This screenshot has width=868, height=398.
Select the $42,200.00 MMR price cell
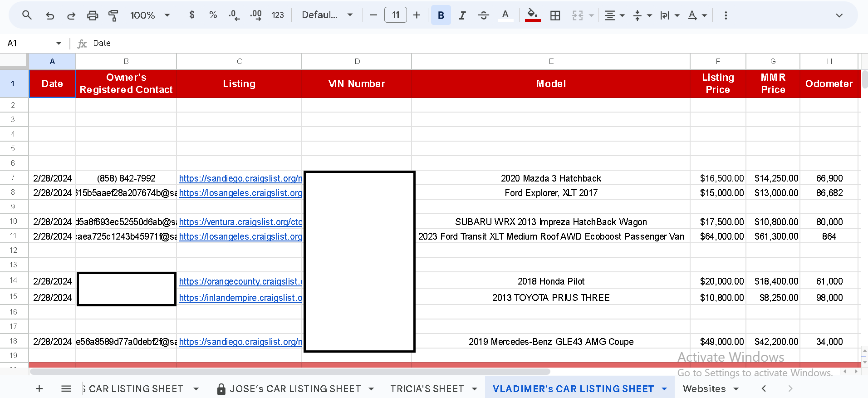(x=773, y=342)
